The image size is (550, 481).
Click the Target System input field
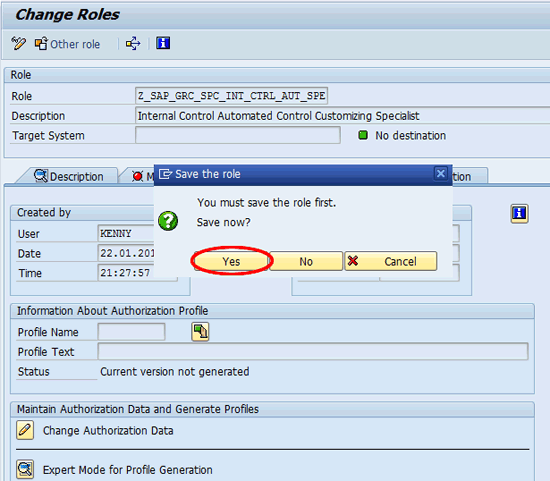pos(237,135)
